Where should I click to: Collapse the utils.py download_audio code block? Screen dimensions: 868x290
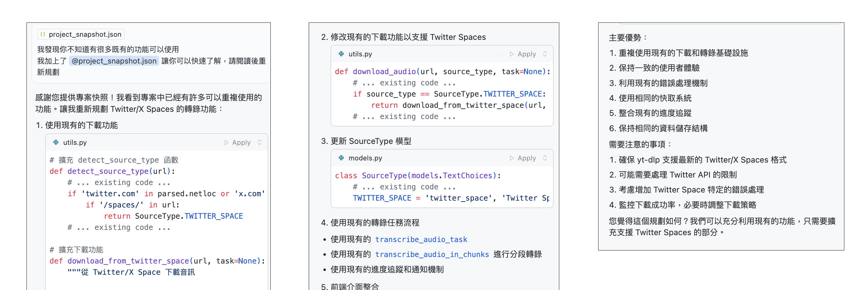click(x=545, y=54)
